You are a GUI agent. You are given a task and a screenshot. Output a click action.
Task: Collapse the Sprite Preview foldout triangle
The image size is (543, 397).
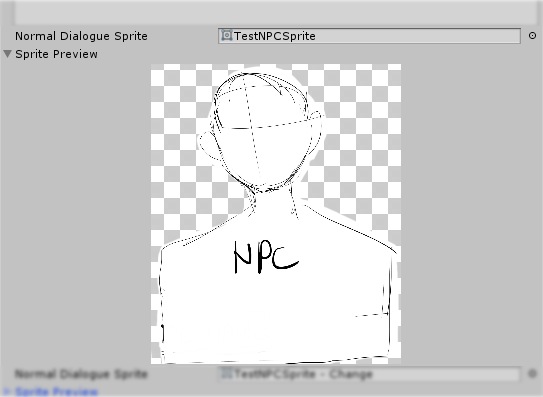[x=7, y=54]
